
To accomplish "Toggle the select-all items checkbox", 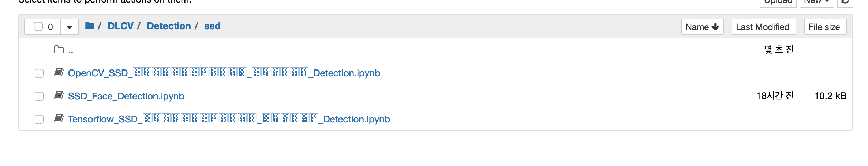I will [x=38, y=26].
